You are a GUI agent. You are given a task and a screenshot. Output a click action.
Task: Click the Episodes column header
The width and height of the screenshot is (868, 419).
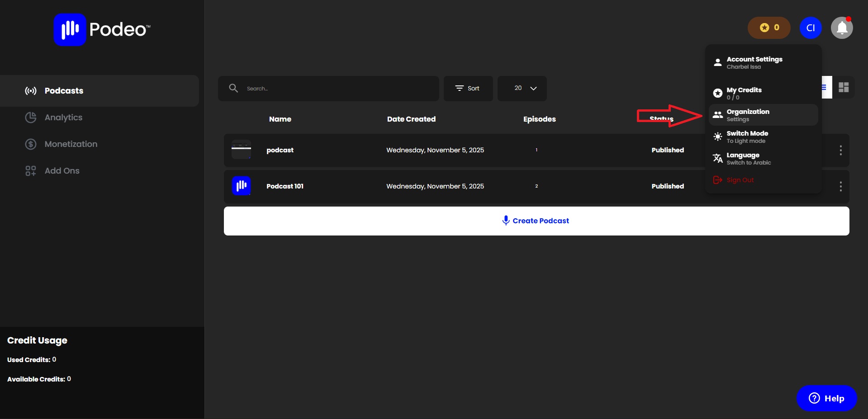tap(539, 119)
